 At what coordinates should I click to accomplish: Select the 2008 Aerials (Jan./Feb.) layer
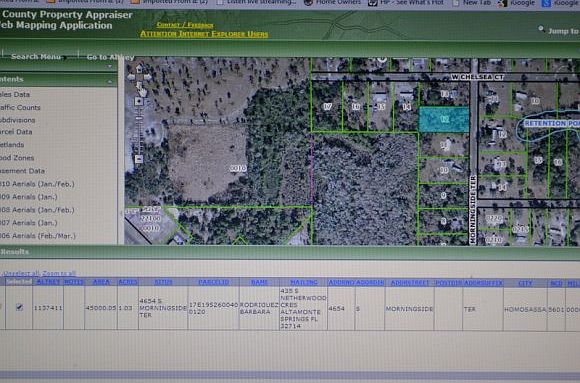tap(37, 210)
